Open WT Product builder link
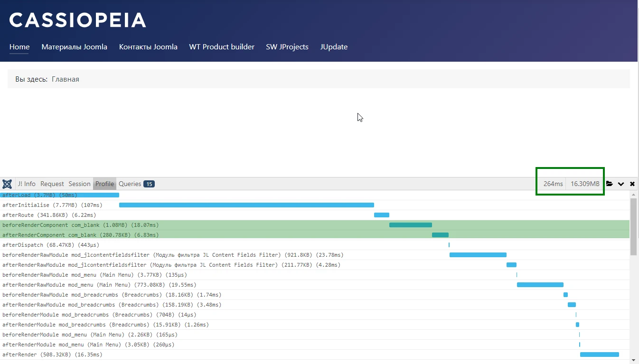Viewport: 639px width, 364px height. (x=222, y=47)
